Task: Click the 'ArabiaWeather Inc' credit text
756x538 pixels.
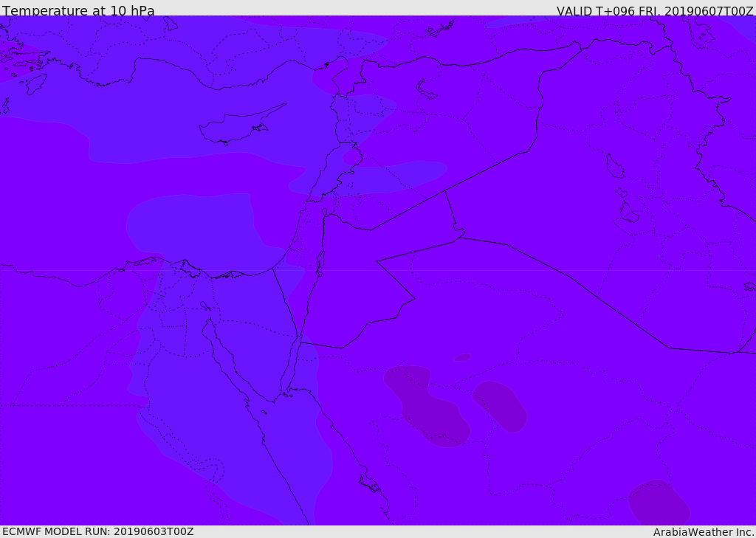Action: (x=704, y=532)
